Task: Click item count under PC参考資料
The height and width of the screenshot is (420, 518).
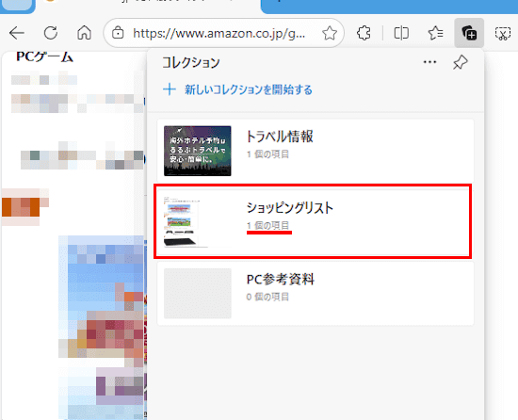Action: 267,297
